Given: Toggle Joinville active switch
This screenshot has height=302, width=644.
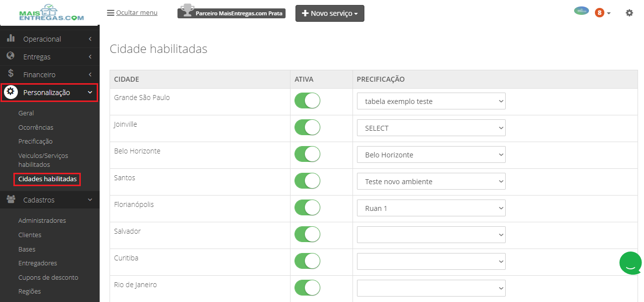Looking at the screenshot, I should [x=307, y=128].
